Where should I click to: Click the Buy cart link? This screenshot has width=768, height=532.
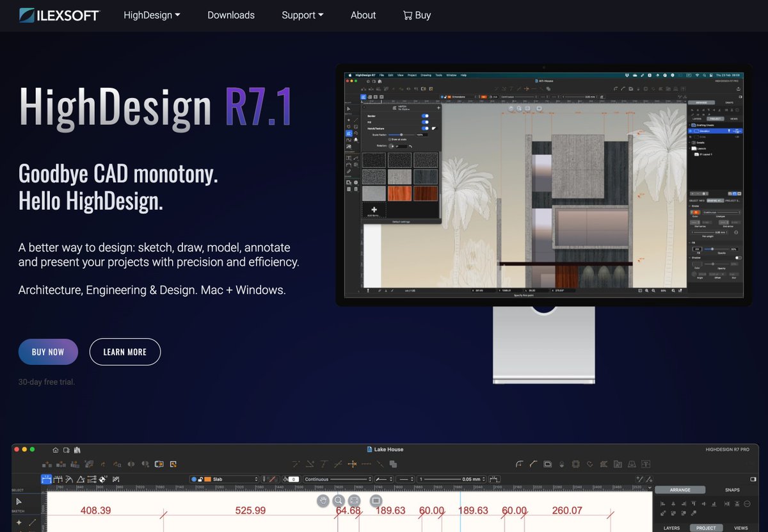pyautogui.click(x=417, y=15)
